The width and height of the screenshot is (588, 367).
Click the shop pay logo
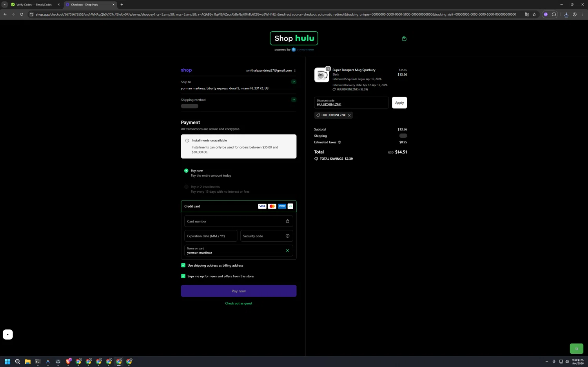tap(186, 70)
